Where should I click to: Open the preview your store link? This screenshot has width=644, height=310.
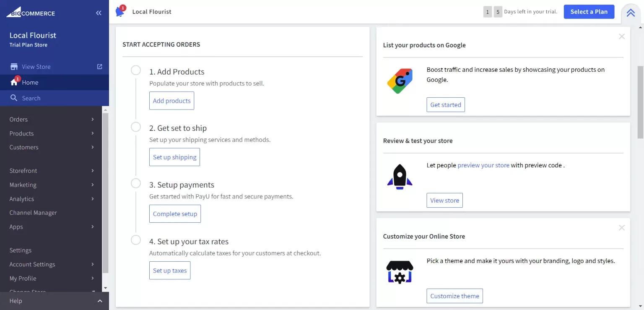pos(483,165)
